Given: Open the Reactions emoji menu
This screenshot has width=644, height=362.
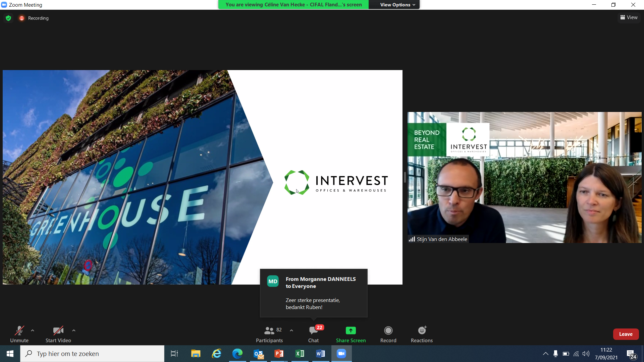Looking at the screenshot, I should point(422,330).
